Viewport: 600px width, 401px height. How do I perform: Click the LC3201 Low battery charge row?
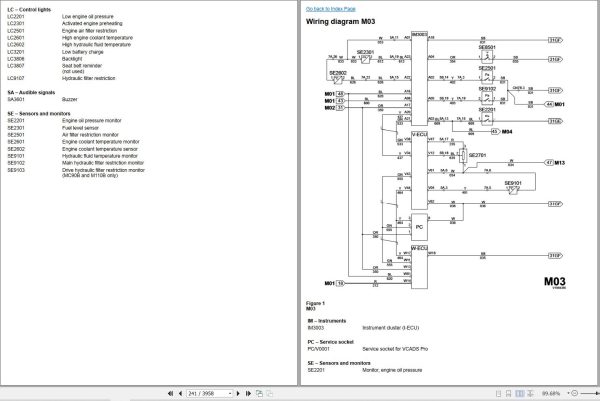click(55, 52)
